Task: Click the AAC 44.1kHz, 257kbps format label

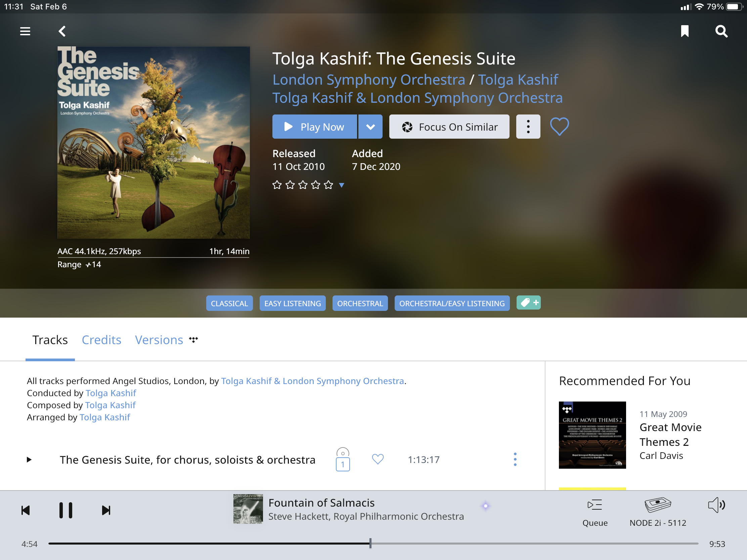Action: (99, 251)
